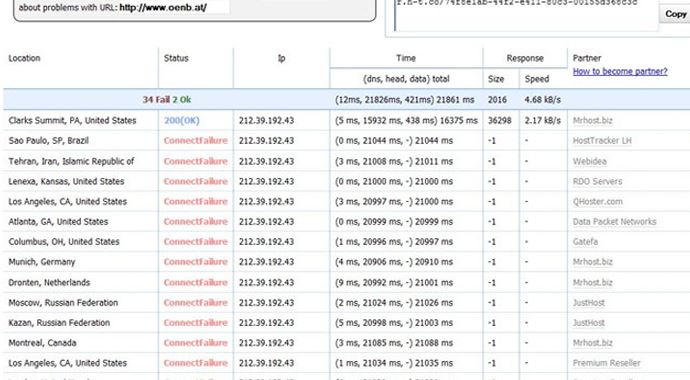Click the Size sub-header
Screen dimensions: 690x380
tap(496, 79)
